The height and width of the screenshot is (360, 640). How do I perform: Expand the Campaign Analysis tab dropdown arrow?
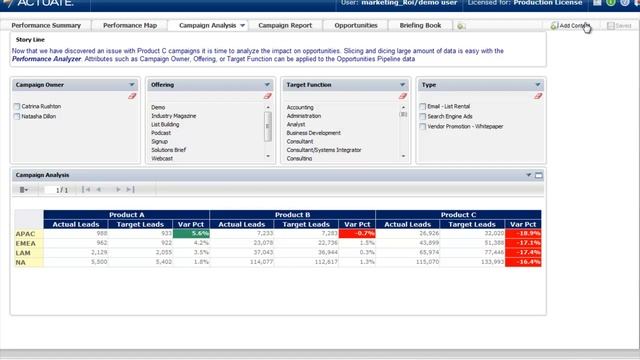(242, 25)
